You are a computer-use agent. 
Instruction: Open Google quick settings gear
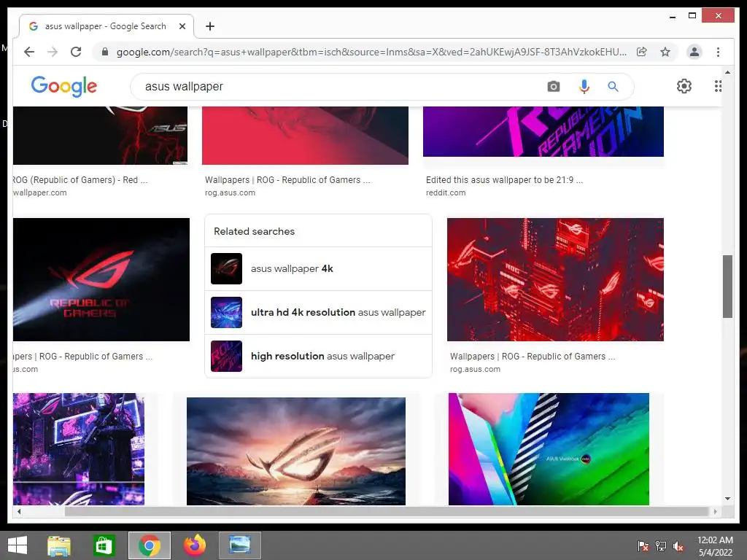(x=684, y=86)
